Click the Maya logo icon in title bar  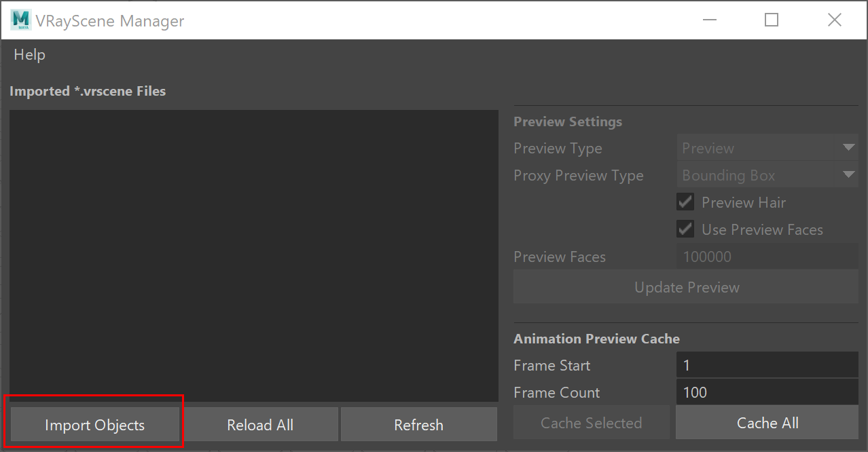point(21,20)
